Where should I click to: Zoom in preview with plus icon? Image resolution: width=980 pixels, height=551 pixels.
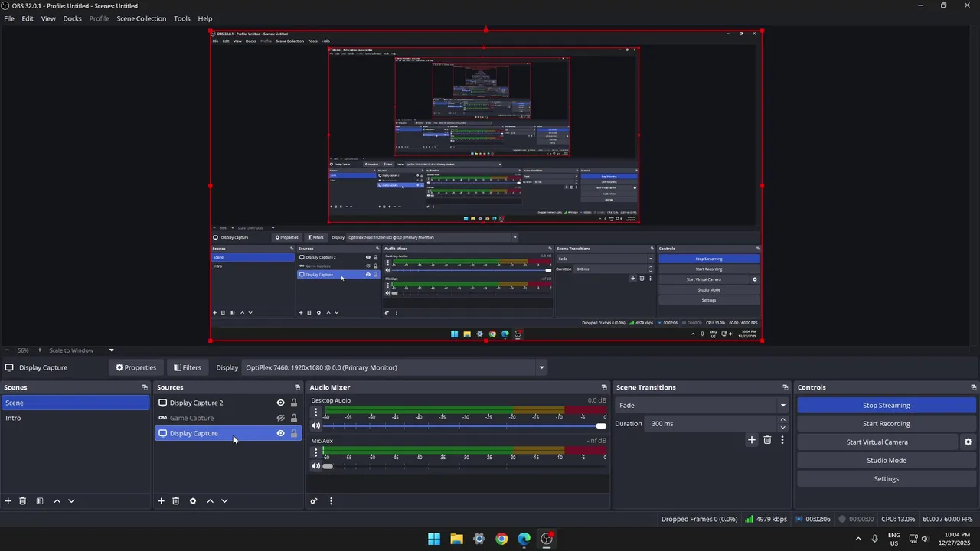[x=40, y=350]
